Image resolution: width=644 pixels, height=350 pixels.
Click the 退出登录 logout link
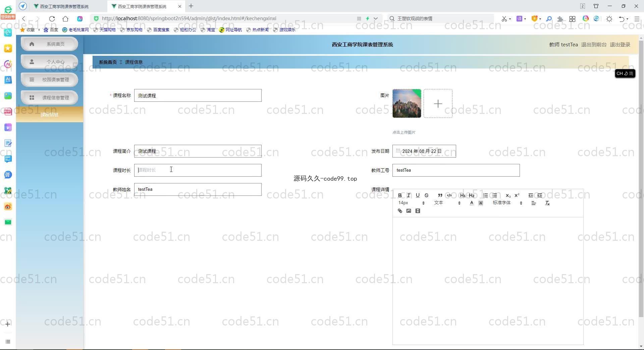tap(620, 44)
